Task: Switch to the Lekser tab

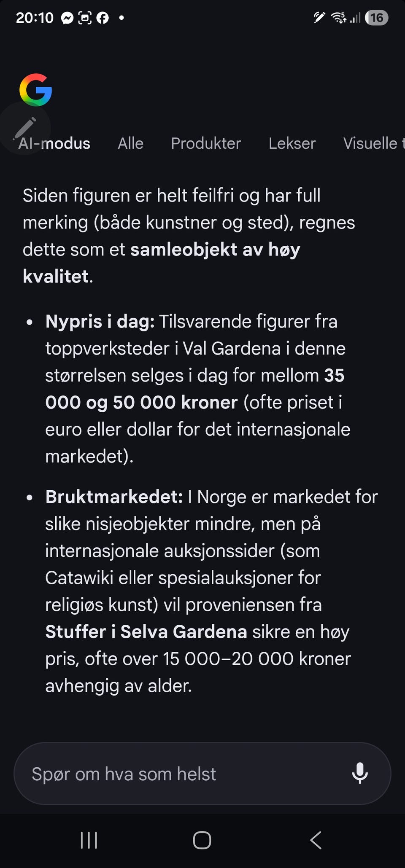Action: (x=292, y=143)
